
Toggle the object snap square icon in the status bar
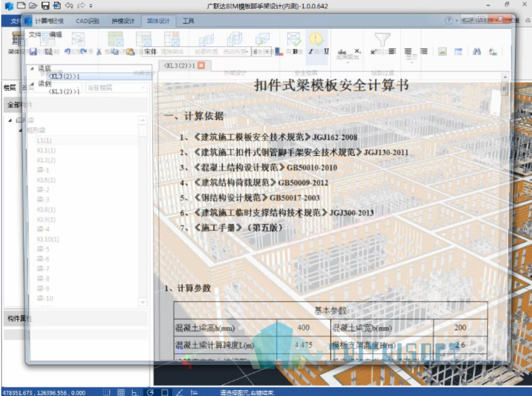click(165, 392)
